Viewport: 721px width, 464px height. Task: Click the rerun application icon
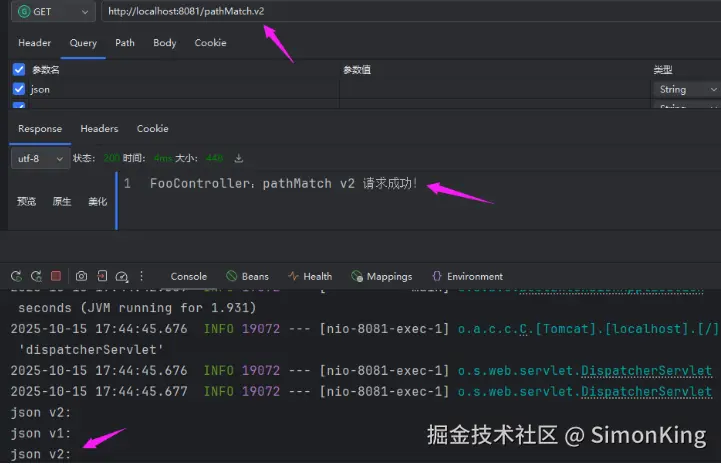[x=16, y=276]
